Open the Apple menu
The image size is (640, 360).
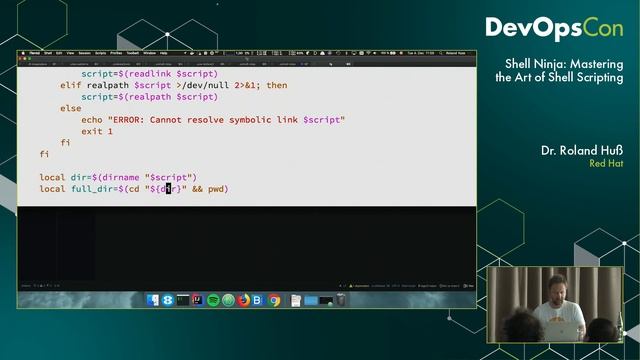23,53
